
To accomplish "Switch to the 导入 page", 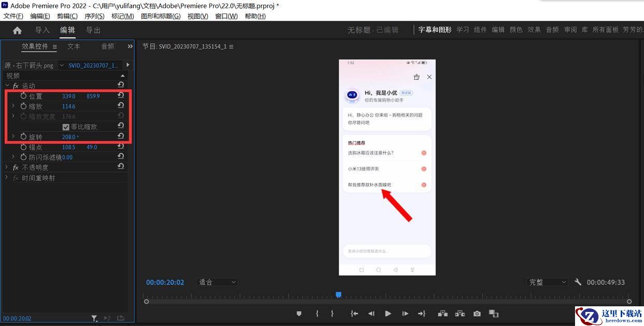I will click(x=43, y=30).
